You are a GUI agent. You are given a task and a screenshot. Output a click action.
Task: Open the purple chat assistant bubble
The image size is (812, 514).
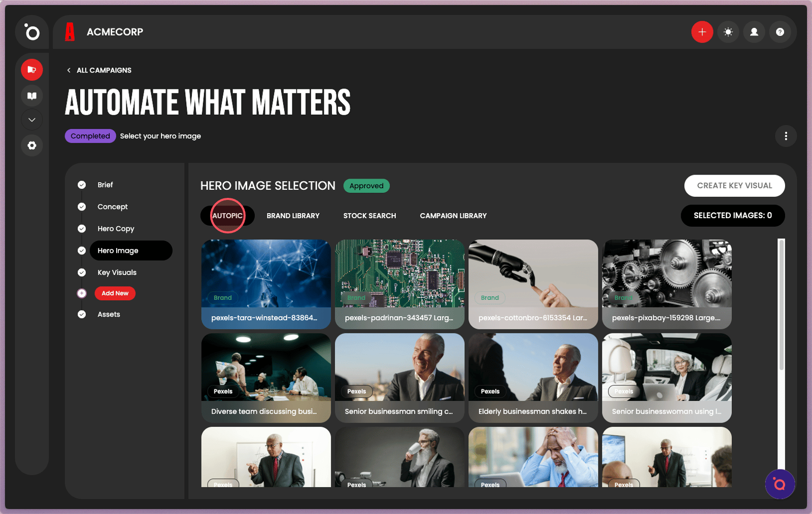(x=780, y=485)
